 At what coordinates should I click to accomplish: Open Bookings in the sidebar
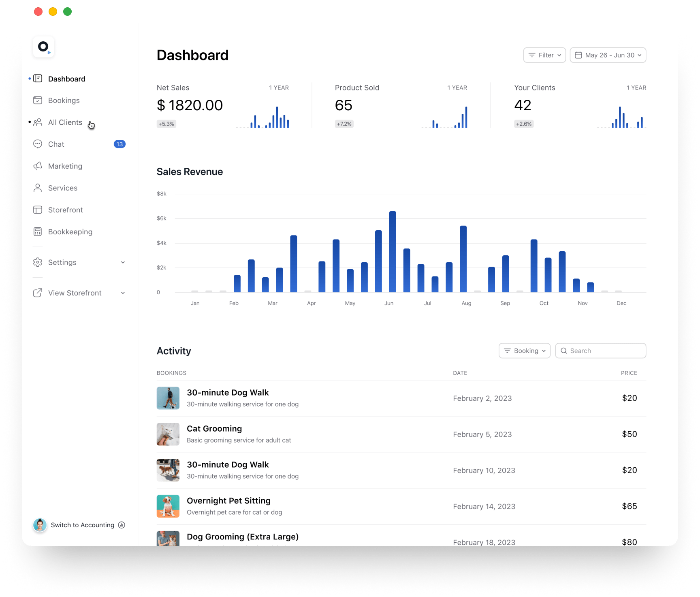(64, 101)
